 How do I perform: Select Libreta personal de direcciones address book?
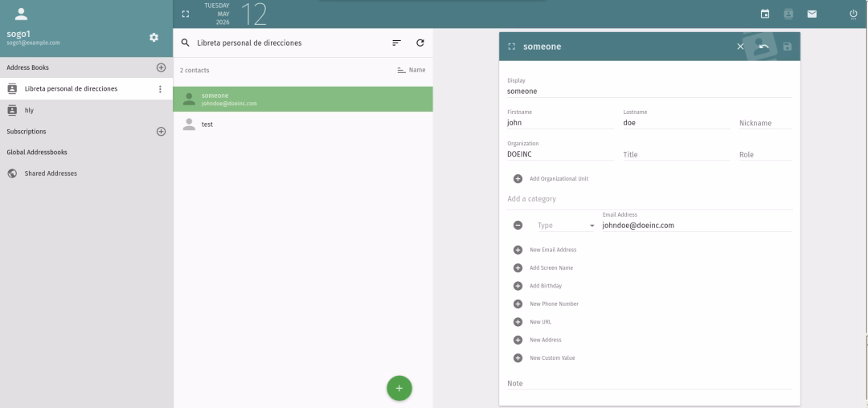point(86,88)
